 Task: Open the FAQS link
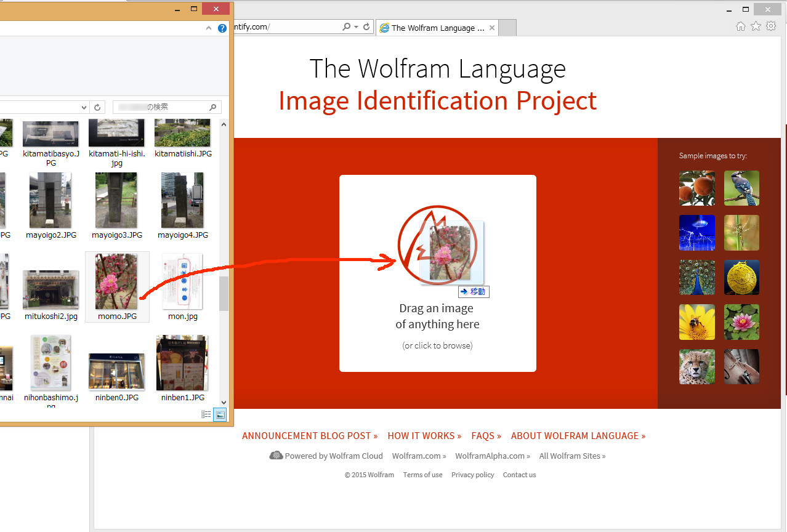pyautogui.click(x=486, y=436)
